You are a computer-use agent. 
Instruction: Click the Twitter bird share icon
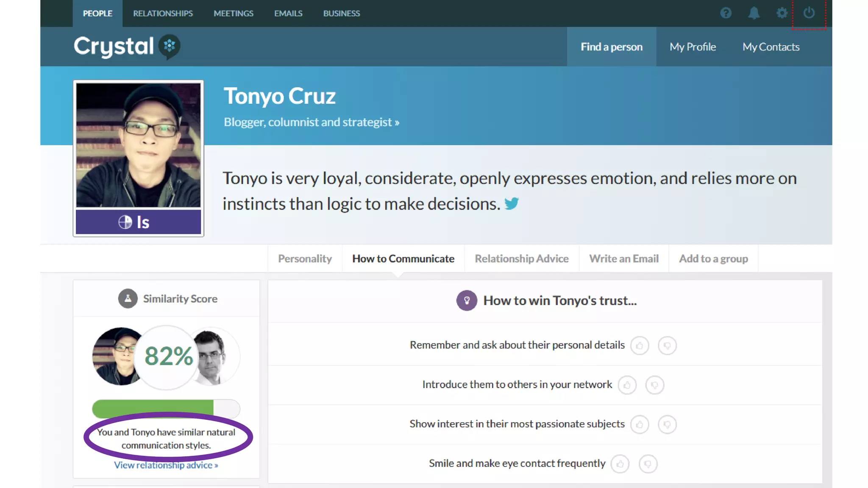(x=512, y=204)
